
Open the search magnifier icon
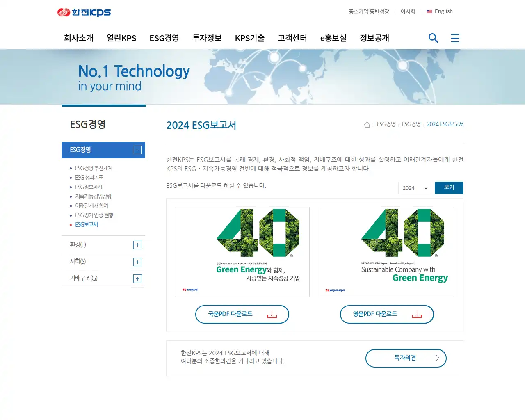click(x=433, y=38)
